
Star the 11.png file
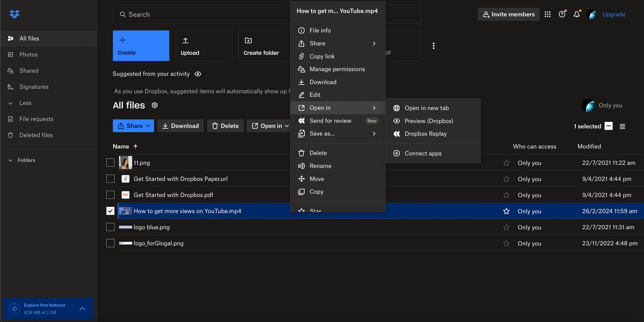coord(507,163)
